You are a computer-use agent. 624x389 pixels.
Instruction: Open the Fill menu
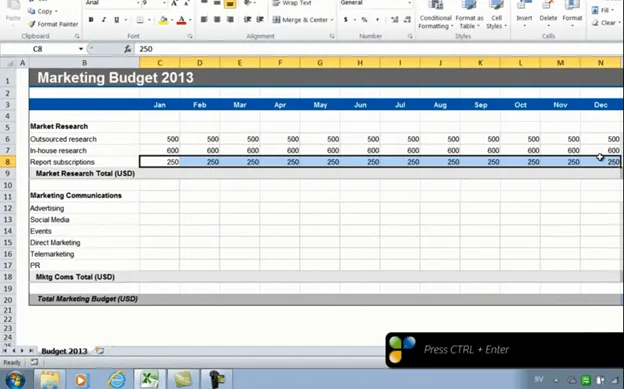coord(603,10)
